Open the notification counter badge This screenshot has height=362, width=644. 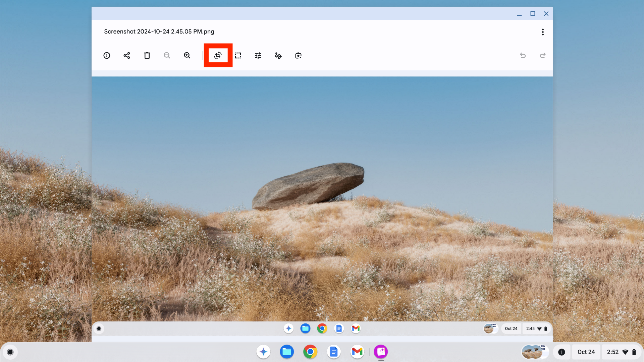pyautogui.click(x=561, y=352)
